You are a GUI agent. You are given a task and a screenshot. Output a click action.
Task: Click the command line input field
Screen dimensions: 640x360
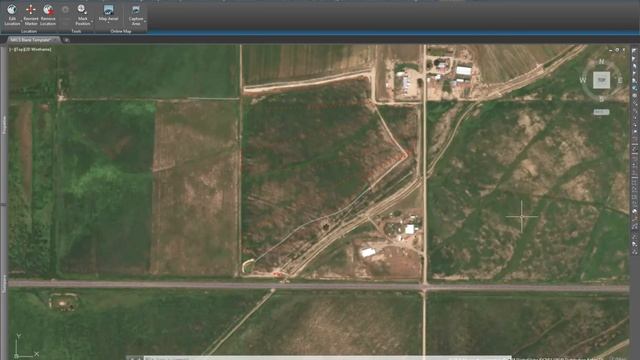[x=327, y=358]
